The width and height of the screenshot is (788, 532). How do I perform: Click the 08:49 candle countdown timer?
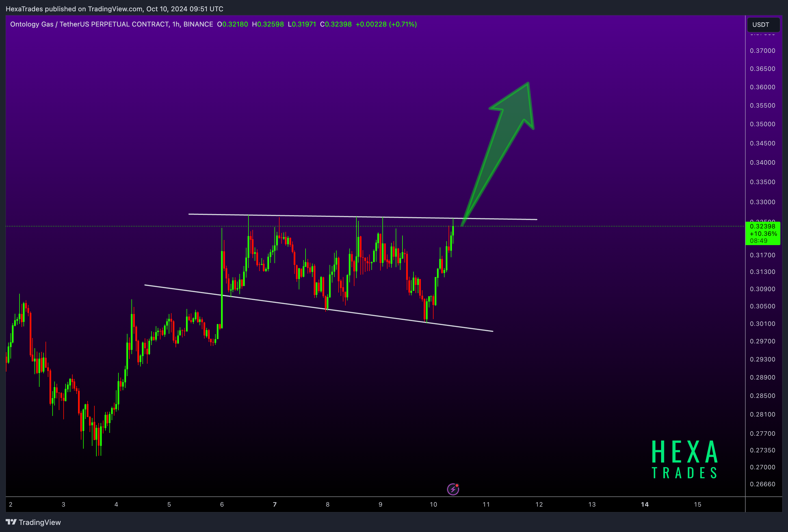point(759,241)
